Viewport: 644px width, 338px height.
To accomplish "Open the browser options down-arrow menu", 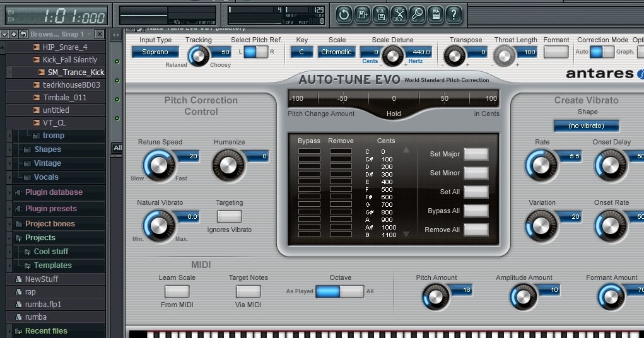I will pyautogui.click(x=4, y=34).
